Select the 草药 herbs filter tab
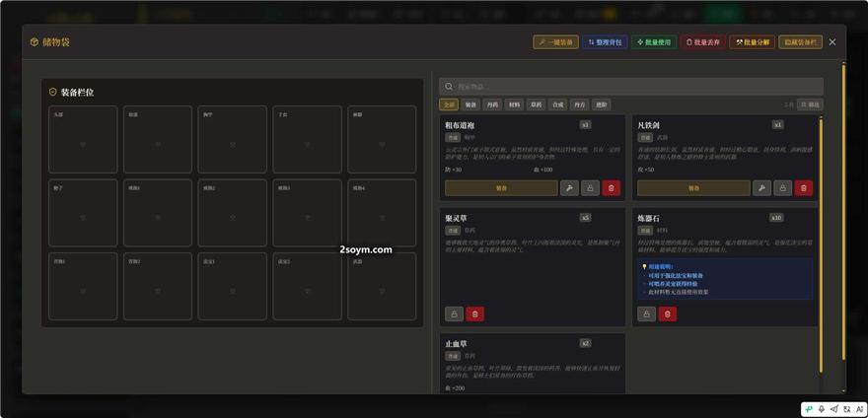Viewport: 868px width, 418px height. tap(536, 104)
